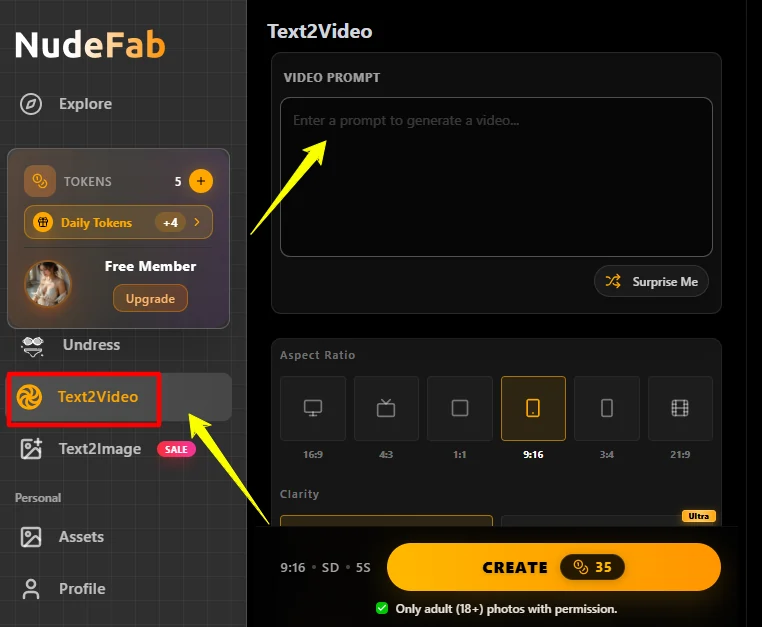Screen dimensions: 762x627
Task: Expand Daily Tokens with the chevron arrow
Action: point(197,222)
